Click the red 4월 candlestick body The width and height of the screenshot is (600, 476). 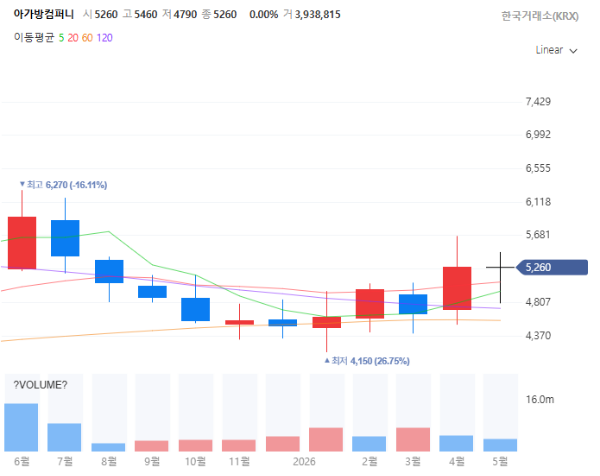pos(457,288)
